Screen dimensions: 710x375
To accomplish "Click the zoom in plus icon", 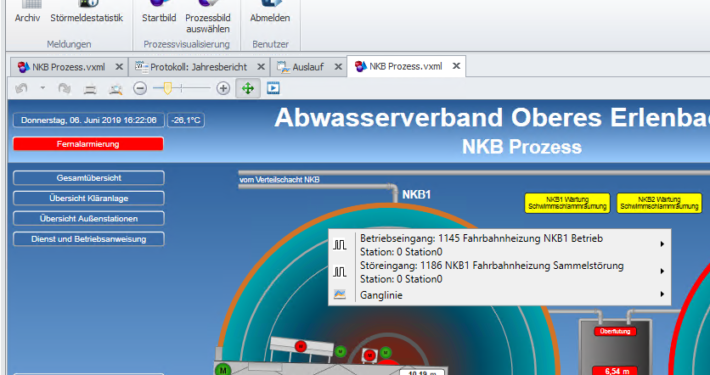I will [223, 88].
